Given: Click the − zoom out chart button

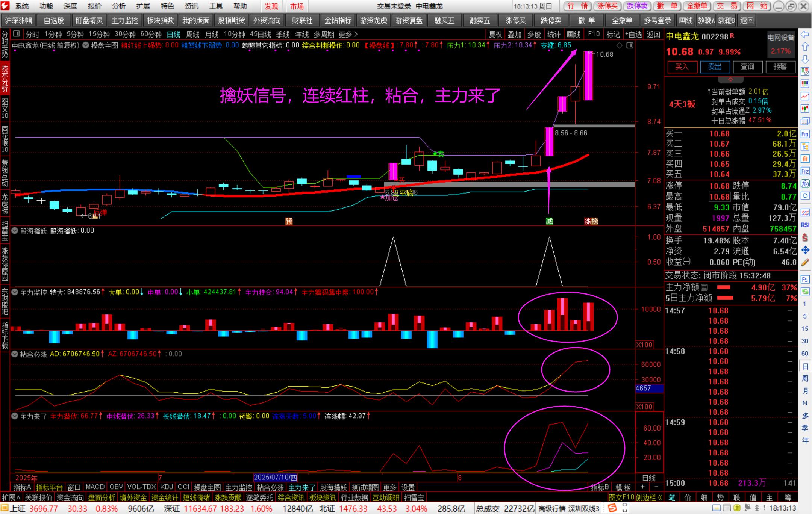Looking at the screenshot, I should tap(656, 487).
